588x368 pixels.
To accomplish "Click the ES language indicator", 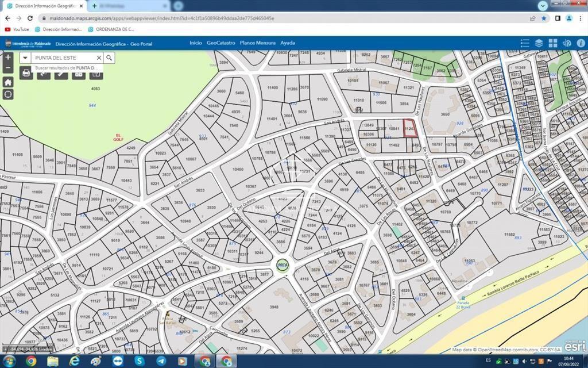I will tap(488, 361).
